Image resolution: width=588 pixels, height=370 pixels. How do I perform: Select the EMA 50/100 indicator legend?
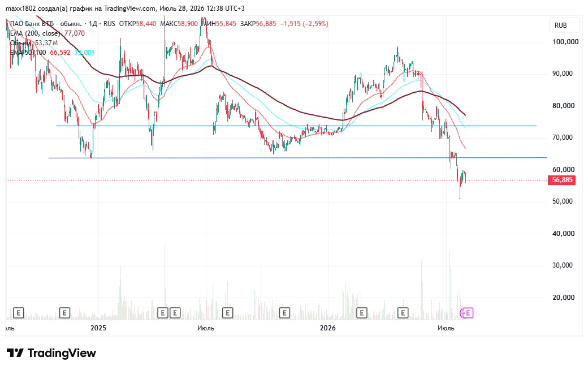tap(28, 53)
